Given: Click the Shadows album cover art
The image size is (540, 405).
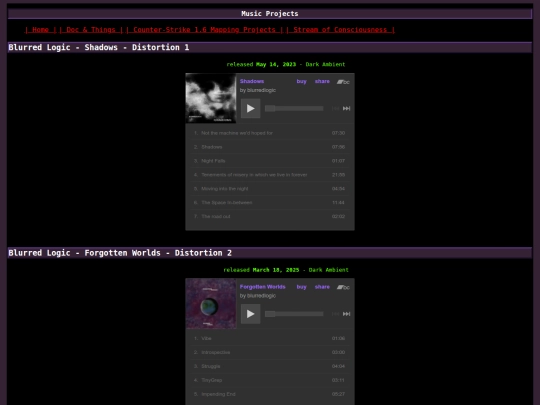Looking at the screenshot, I should 211,98.
